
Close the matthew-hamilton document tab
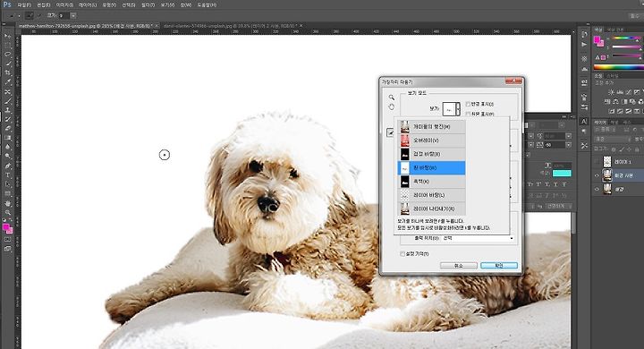[x=157, y=26]
